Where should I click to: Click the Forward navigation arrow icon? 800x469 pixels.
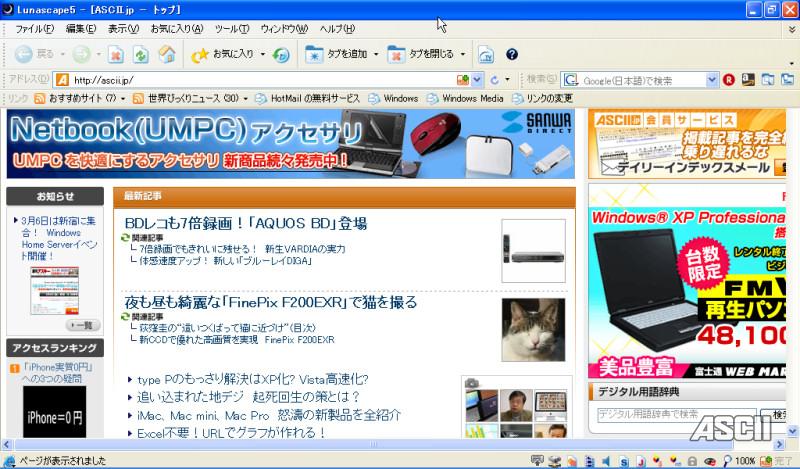(82, 54)
